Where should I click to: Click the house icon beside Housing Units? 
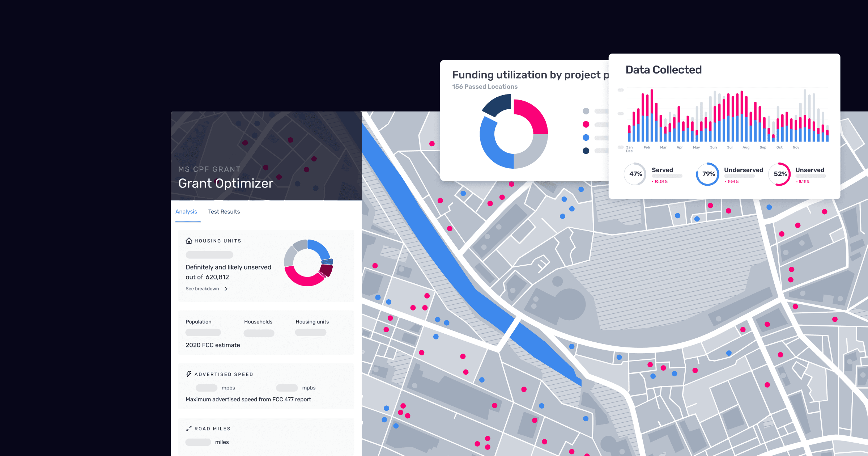tap(189, 241)
